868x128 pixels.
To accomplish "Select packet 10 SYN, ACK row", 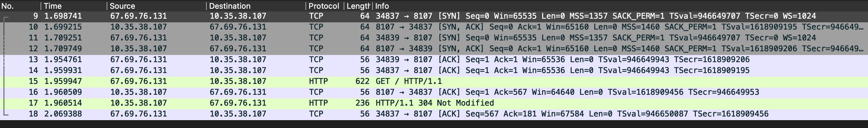I will (x=434, y=27).
